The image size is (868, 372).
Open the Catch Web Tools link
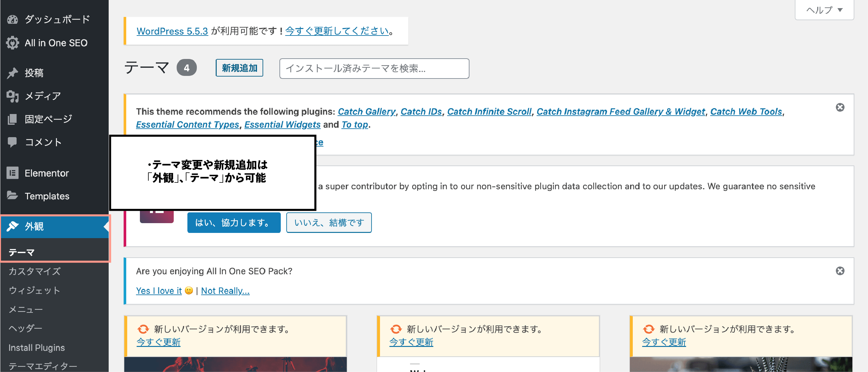pos(746,111)
